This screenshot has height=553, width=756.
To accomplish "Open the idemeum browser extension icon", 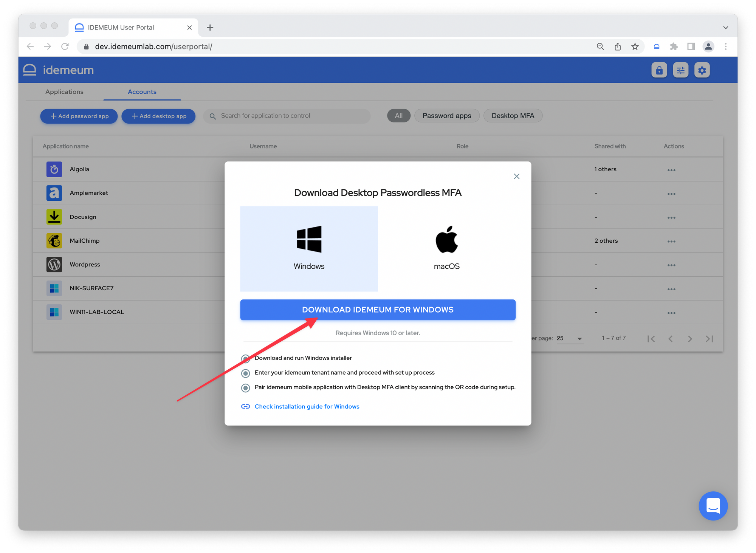I will click(x=657, y=46).
